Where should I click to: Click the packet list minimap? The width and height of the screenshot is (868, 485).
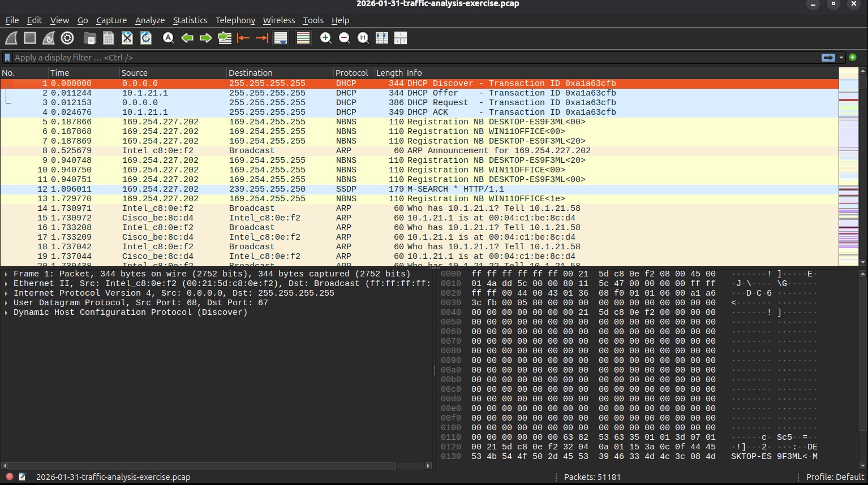point(849,167)
